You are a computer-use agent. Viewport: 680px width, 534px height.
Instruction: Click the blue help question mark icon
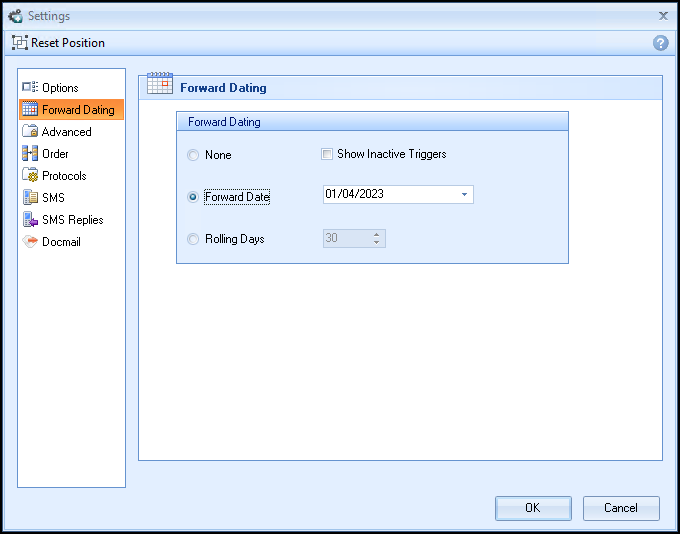(660, 43)
